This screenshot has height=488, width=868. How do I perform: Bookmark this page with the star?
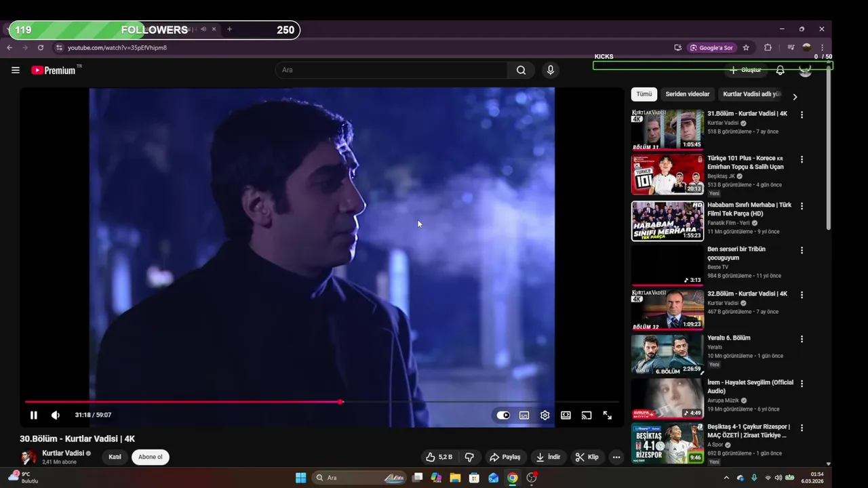click(746, 48)
